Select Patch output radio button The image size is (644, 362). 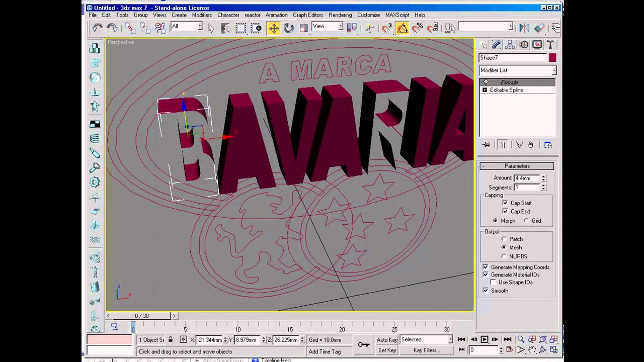pyautogui.click(x=504, y=239)
